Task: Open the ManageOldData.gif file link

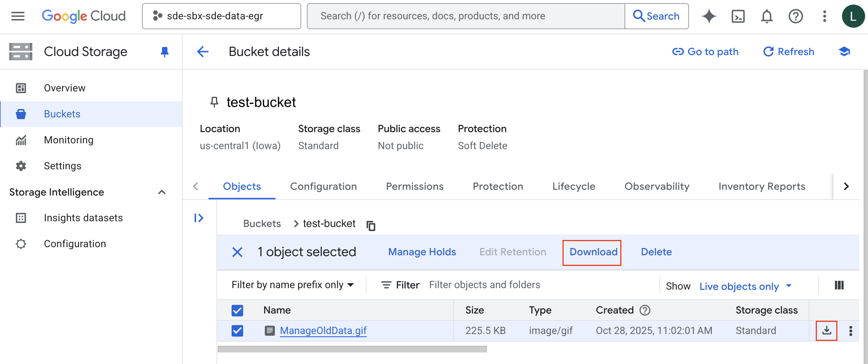Action: click(x=323, y=331)
